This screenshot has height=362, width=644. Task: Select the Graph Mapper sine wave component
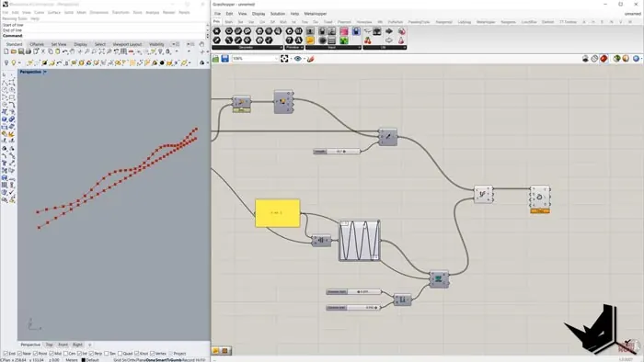click(x=360, y=241)
